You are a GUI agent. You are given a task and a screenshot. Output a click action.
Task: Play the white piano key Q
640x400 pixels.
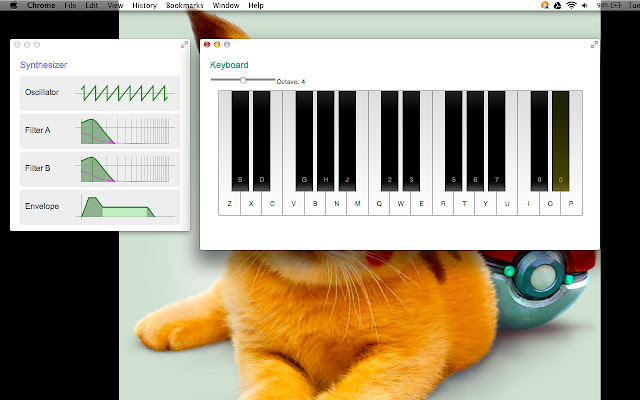click(379, 203)
